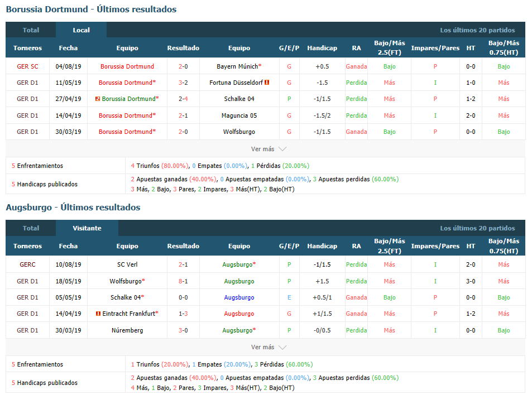Click 'Los últimos 20 partidos' in the Dortmund section
Image resolution: width=532 pixels, height=395 pixels.
(x=477, y=30)
